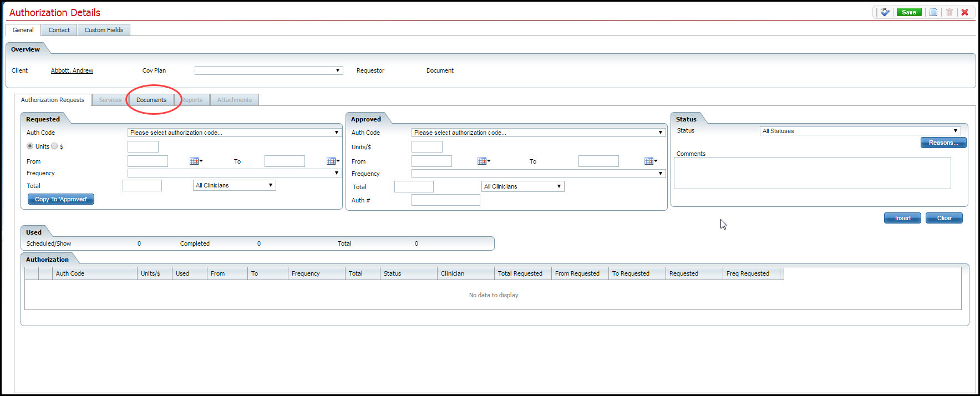Open the Cov Plan dropdown
The height and width of the screenshot is (396, 980).
click(x=268, y=70)
